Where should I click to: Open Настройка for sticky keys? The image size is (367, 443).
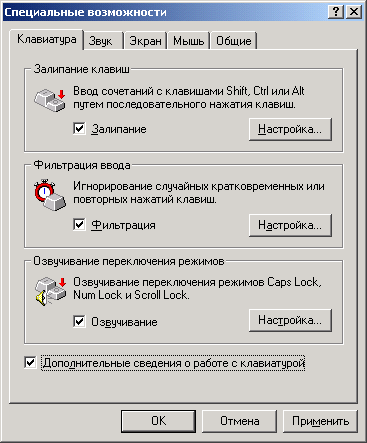(x=290, y=129)
